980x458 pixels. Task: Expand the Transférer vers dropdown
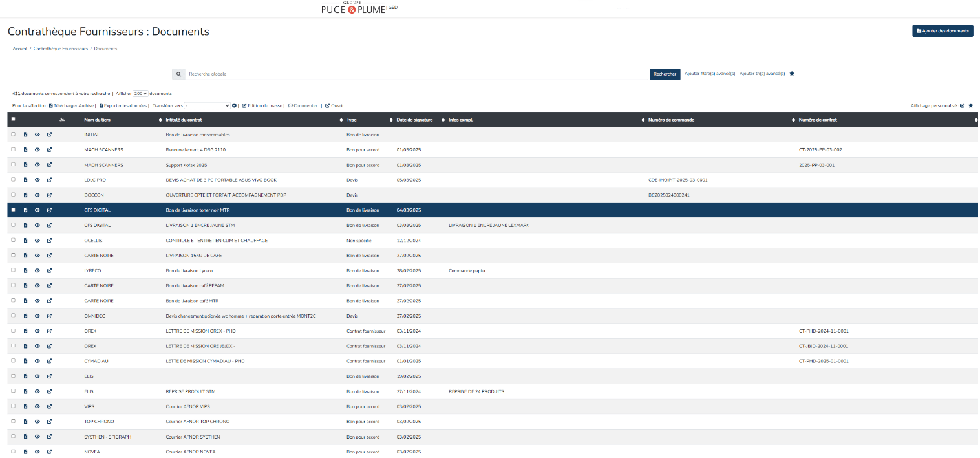[x=208, y=105]
